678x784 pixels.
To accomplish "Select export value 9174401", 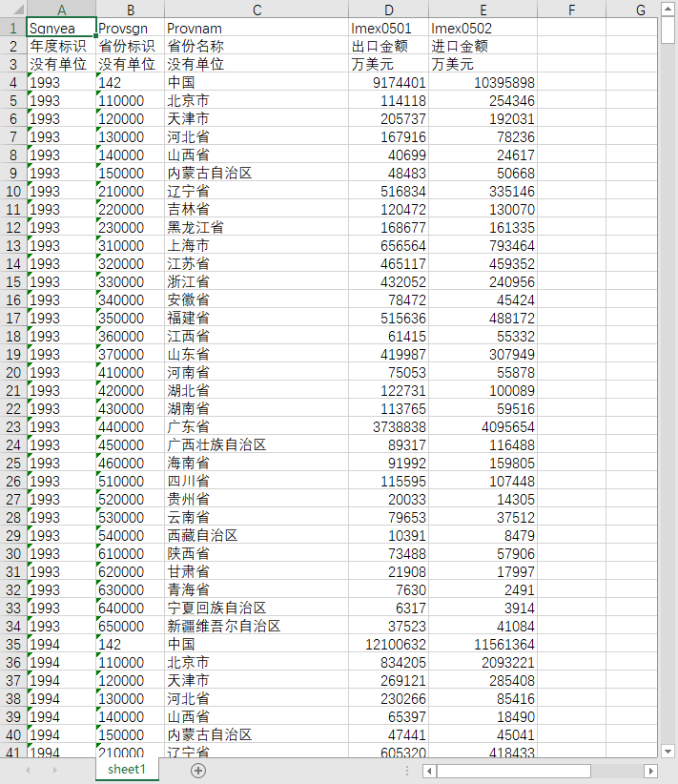I will pos(388,82).
